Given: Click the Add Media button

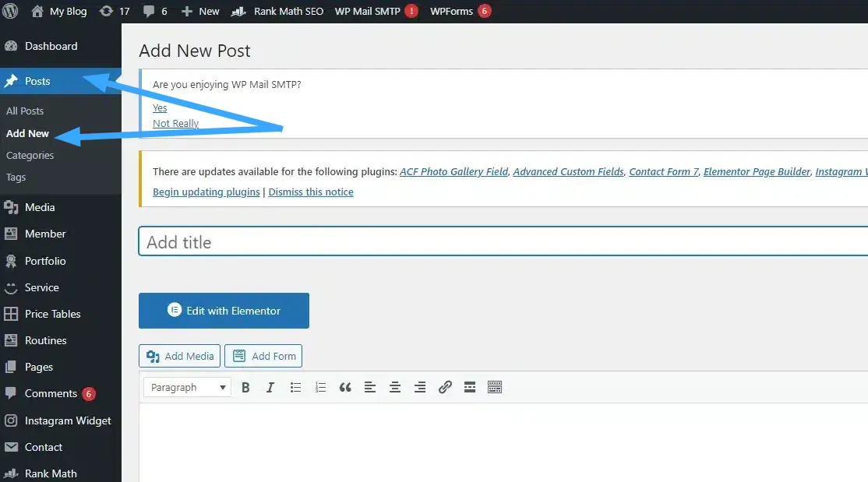Looking at the screenshot, I should coord(180,356).
